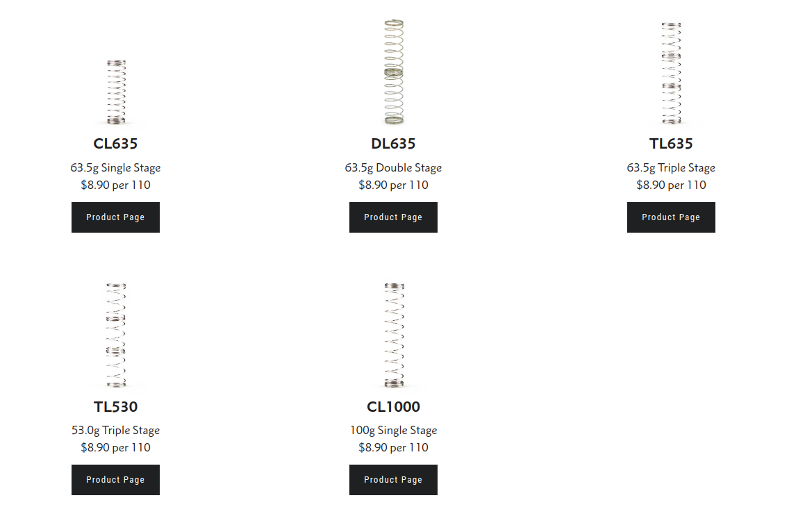The width and height of the screenshot is (805, 532).
Task: Open the TL635 Product Page button
Action: pos(671,217)
